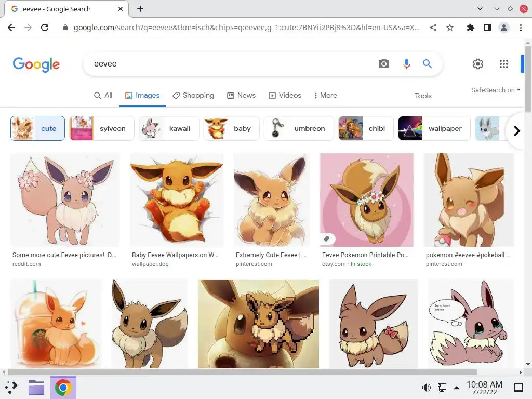The image size is (532, 399).
Task: Click the product tag icon on Etsy image
Action: pos(326,239)
